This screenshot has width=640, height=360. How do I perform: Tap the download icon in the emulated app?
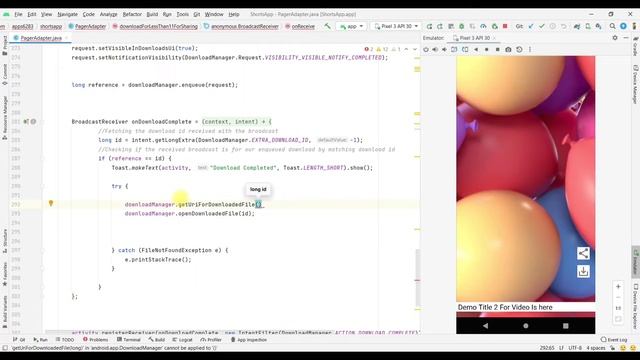pyautogui.click(x=583, y=271)
